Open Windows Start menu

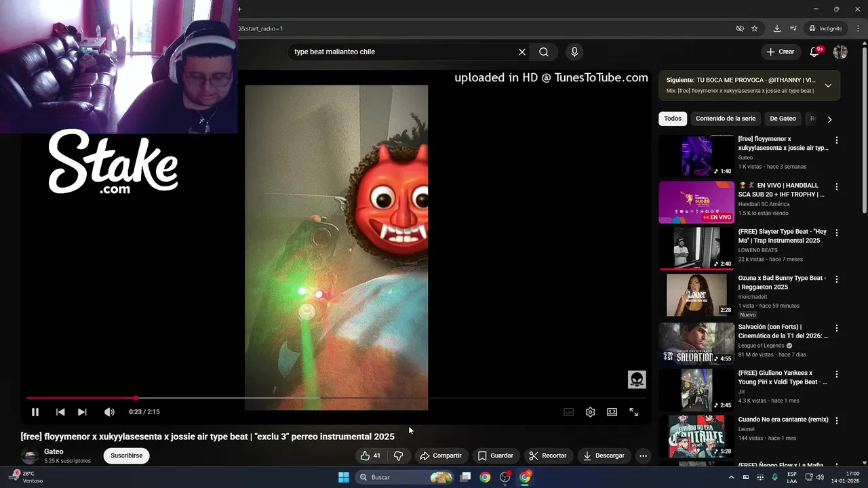click(x=344, y=477)
